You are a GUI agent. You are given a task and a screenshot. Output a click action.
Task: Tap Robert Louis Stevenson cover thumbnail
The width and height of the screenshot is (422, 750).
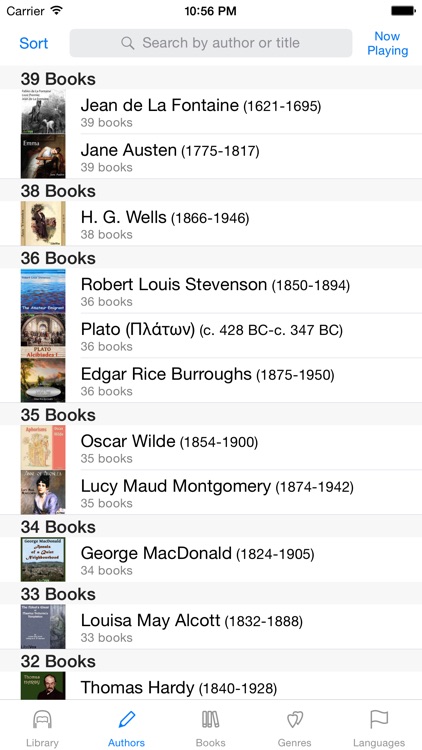click(43, 291)
